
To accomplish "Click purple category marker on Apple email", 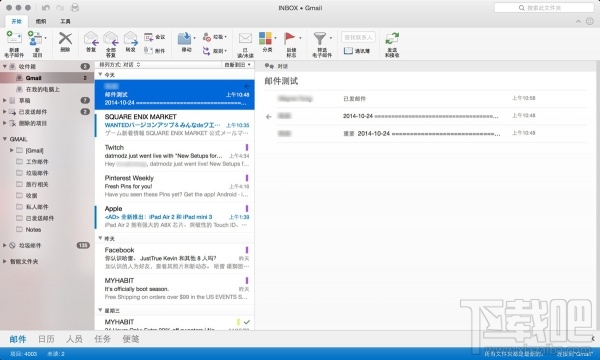I will [x=247, y=209].
